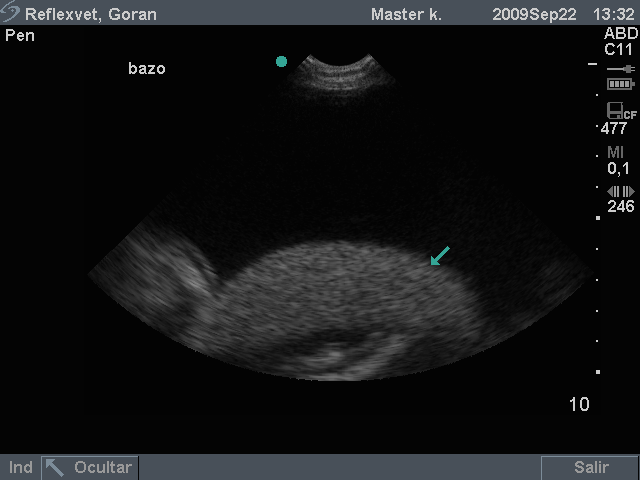Click the ABD exam type label
The image size is (640, 480).
point(621,33)
